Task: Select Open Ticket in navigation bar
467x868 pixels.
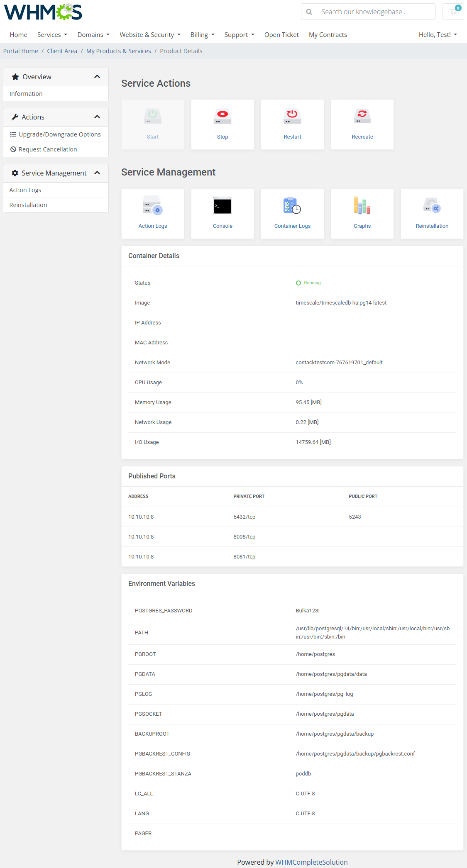Action: [281, 35]
